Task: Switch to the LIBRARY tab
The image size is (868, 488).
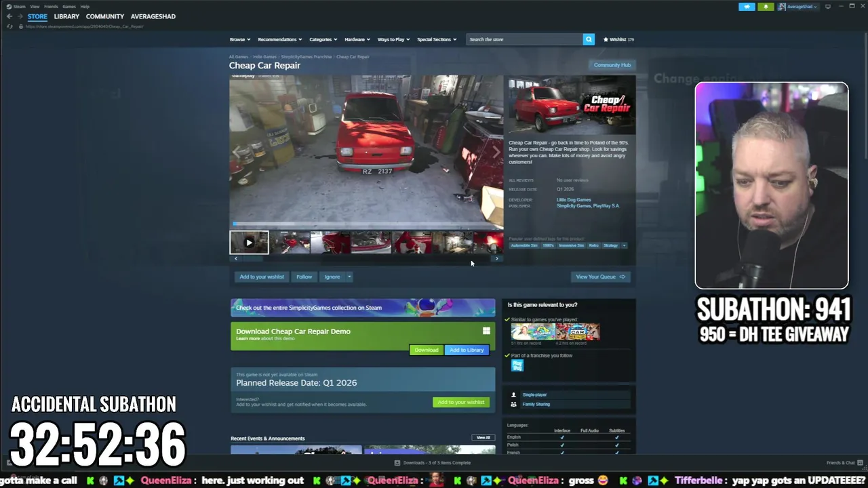Action: point(66,16)
